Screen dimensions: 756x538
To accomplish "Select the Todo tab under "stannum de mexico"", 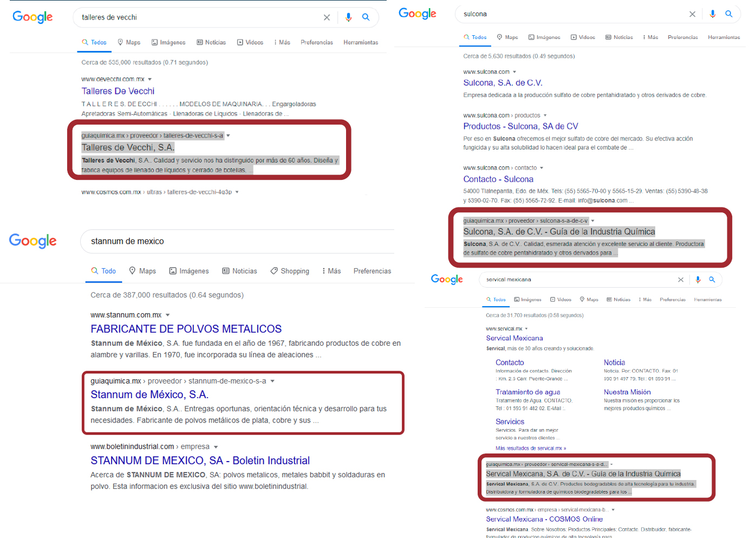I will pos(103,271).
